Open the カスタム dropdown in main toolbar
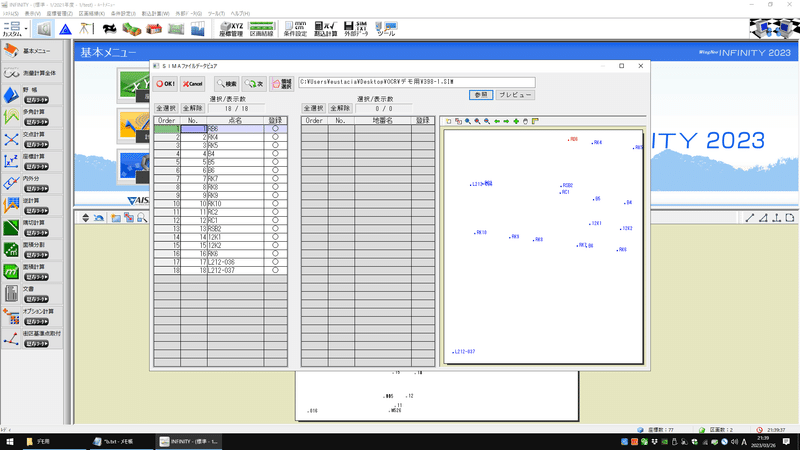The width and height of the screenshot is (800, 450). (26, 29)
